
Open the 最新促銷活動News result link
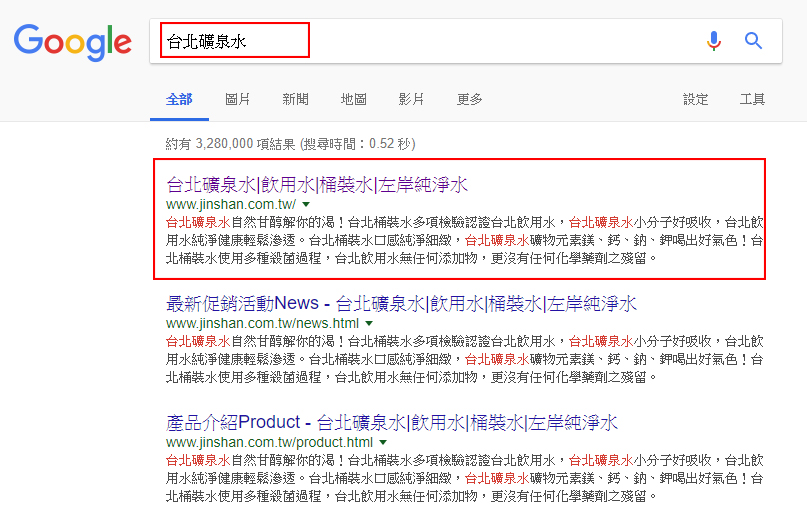pyautogui.click(x=401, y=303)
